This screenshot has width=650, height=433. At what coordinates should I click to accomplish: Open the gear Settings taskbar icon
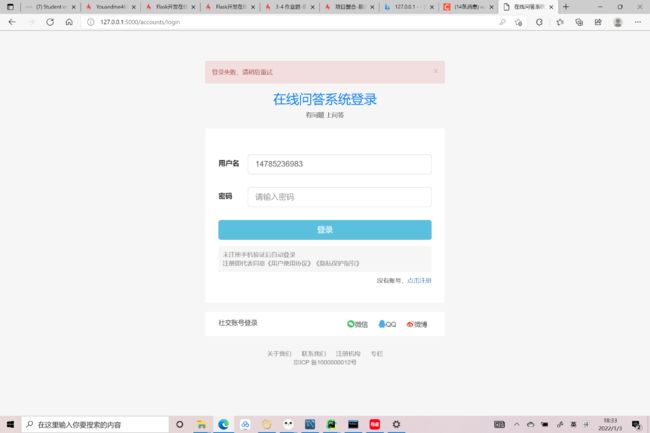(396, 424)
